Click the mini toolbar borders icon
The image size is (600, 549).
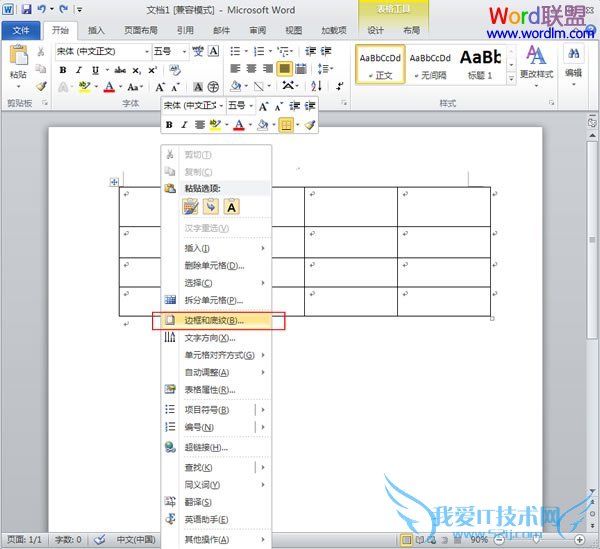[x=286, y=125]
